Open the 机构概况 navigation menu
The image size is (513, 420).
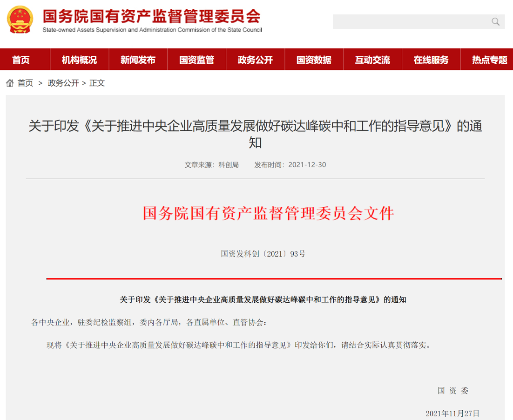pyautogui.click(x=79, y=60)
